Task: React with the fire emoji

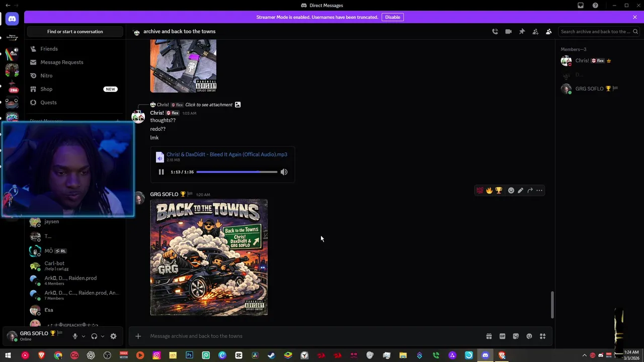Action: tap(489, 191)
